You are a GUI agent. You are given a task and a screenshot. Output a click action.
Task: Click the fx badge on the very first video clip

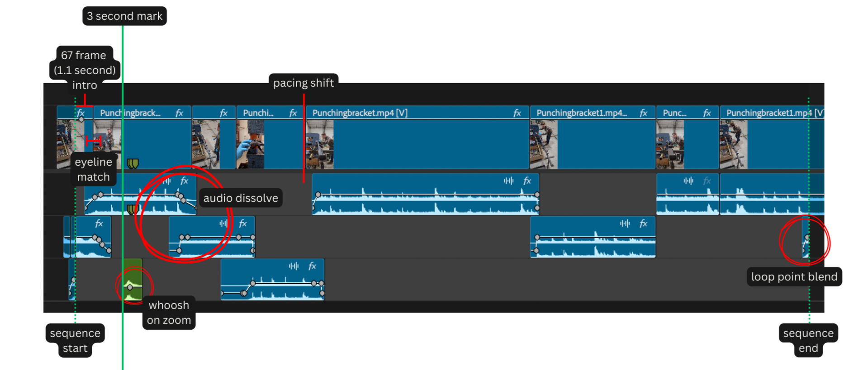[81, 112]
